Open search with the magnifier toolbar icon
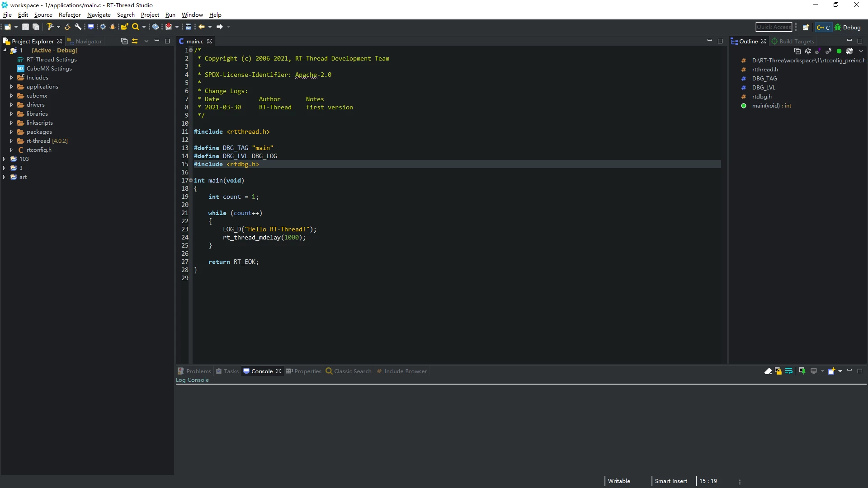Image resolution: width=868 pixels, height=488 pixels. point(135,27)
